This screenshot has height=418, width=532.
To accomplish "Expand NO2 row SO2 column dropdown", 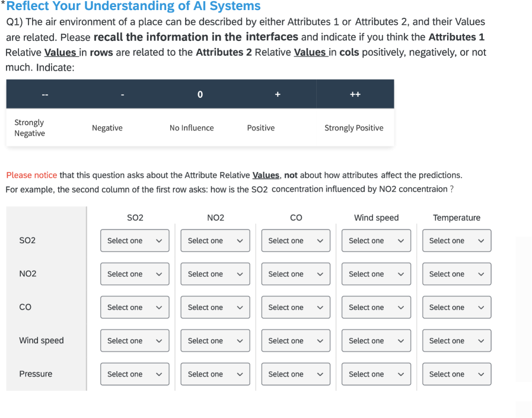I will point(135,274).
